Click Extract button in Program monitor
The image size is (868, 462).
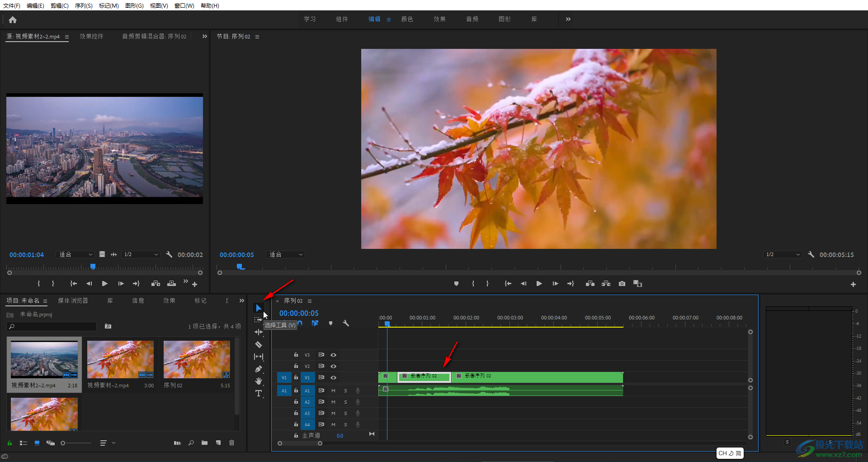tap(606, 284)
